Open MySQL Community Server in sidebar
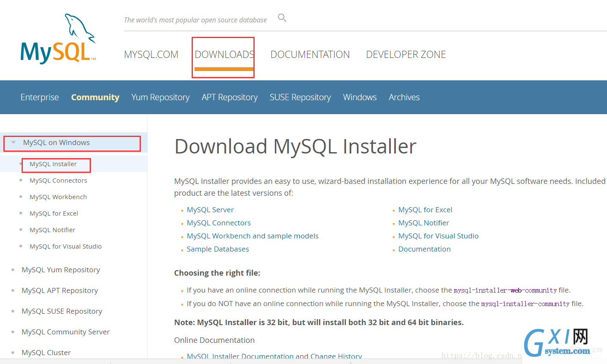 pyautogui.click(x=66, y=332)
